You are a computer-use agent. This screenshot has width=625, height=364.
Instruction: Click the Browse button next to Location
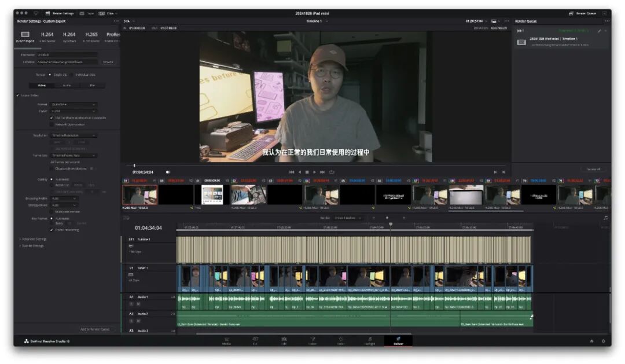(x=108, y=62)
